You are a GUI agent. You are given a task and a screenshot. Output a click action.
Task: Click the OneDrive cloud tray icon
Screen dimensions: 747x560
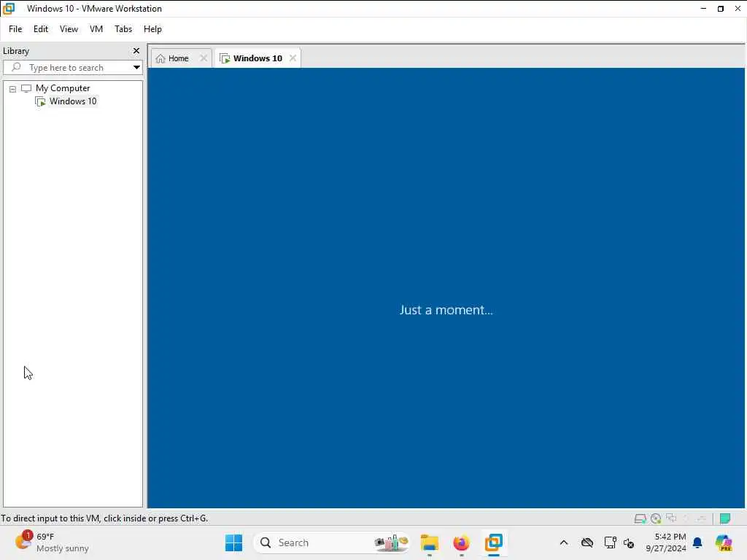[x=587, y=542]
